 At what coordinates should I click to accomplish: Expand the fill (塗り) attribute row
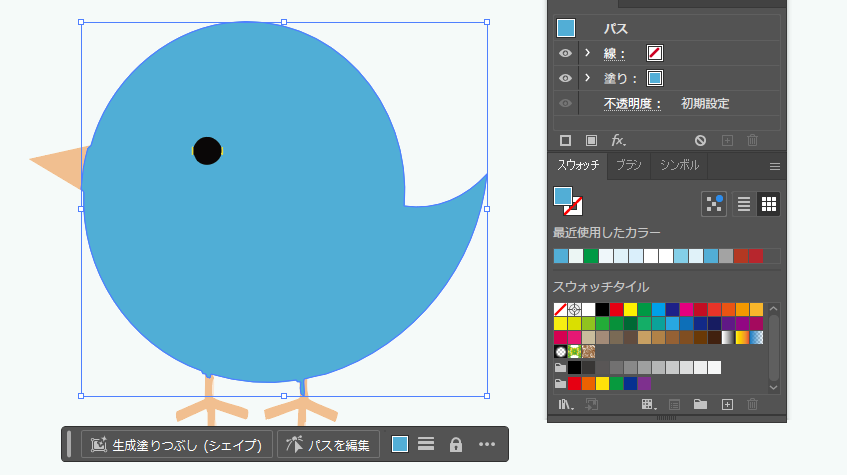[587, 78]
